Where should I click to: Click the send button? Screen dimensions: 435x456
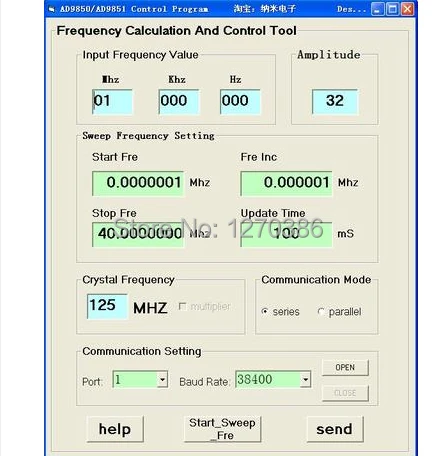tap(335, 429)
